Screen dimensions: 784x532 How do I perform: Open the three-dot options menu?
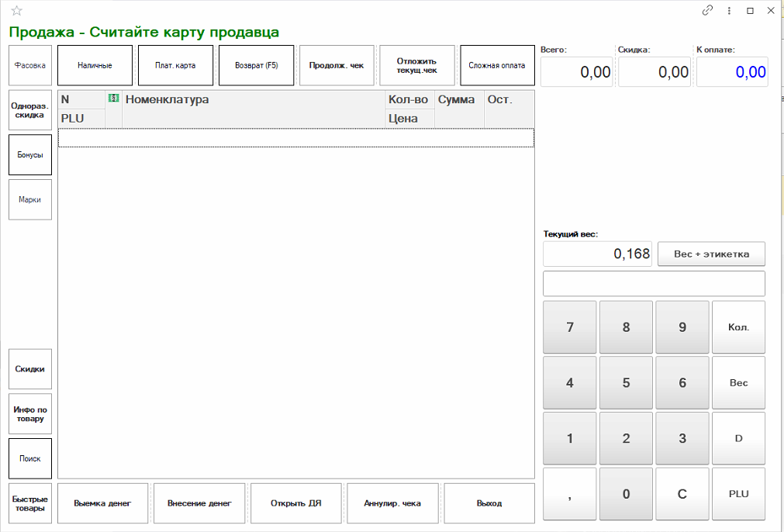coord(729,11)
